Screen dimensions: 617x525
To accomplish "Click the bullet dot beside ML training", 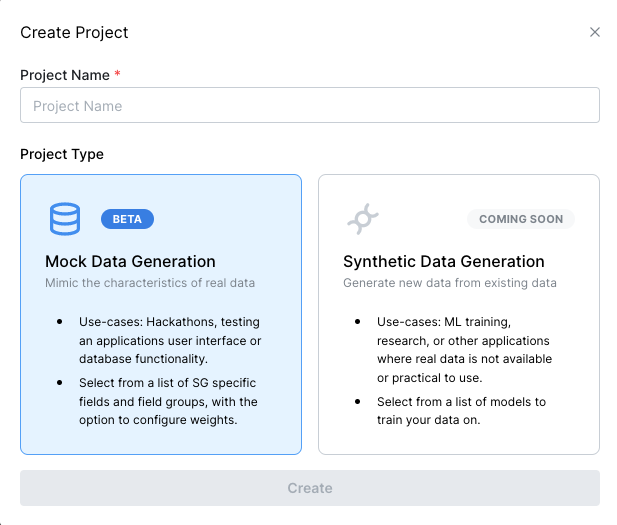I will pyautogui.click(x=357, y=323).
